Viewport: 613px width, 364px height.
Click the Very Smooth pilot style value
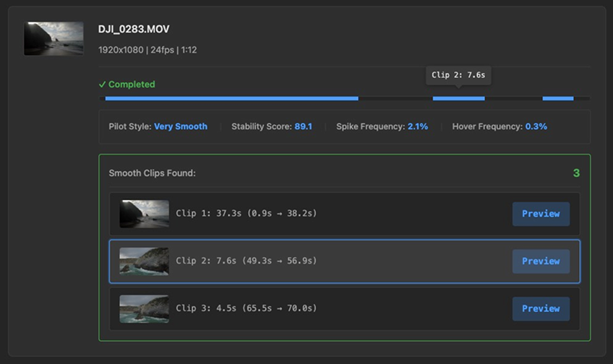pos(181,126)
